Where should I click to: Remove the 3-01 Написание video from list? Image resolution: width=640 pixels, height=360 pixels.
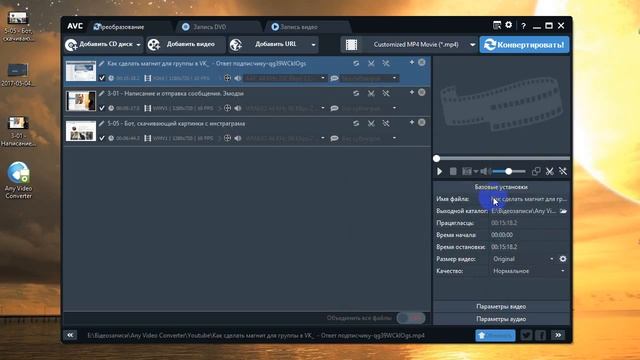tap(422, 93)
